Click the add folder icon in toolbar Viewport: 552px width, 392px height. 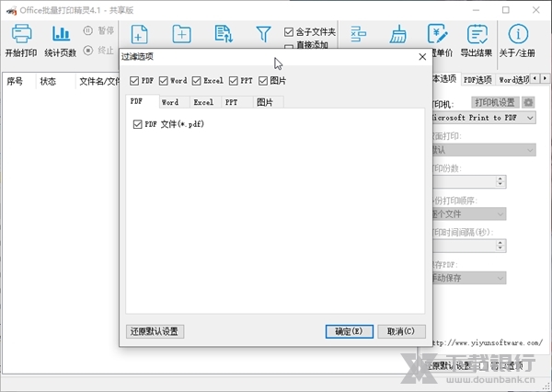click(181, 34)
